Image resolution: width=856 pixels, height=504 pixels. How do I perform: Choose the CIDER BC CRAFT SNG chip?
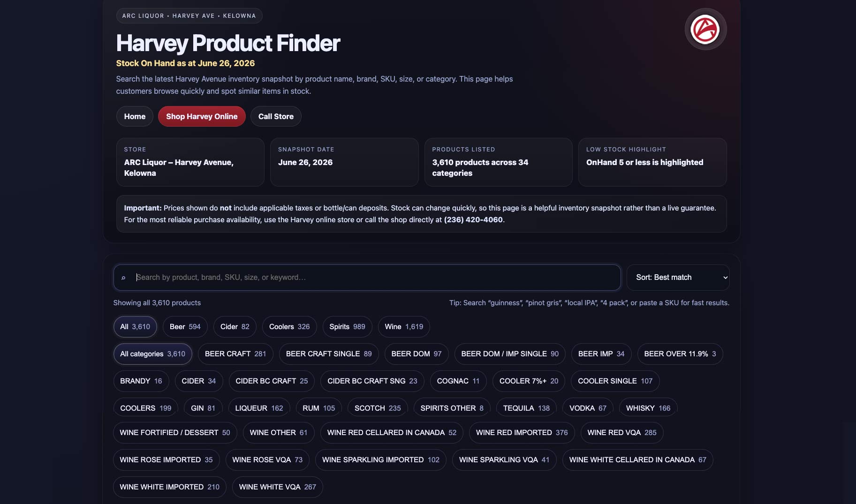372,381
